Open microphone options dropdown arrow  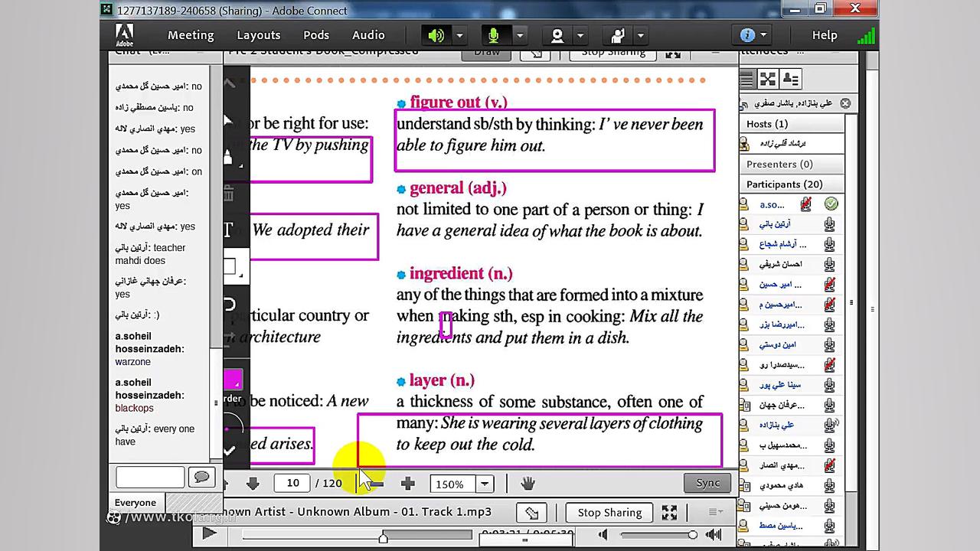pyautogui.click(x=519, y=35)
